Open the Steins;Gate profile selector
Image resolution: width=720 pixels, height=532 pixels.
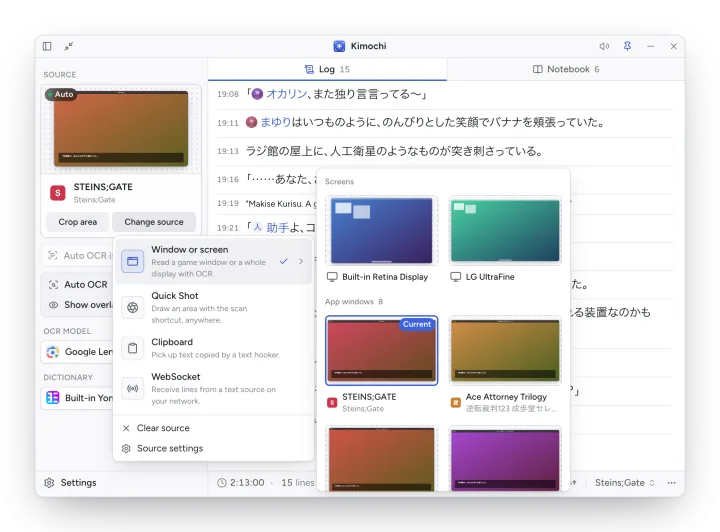coord(624,483)
